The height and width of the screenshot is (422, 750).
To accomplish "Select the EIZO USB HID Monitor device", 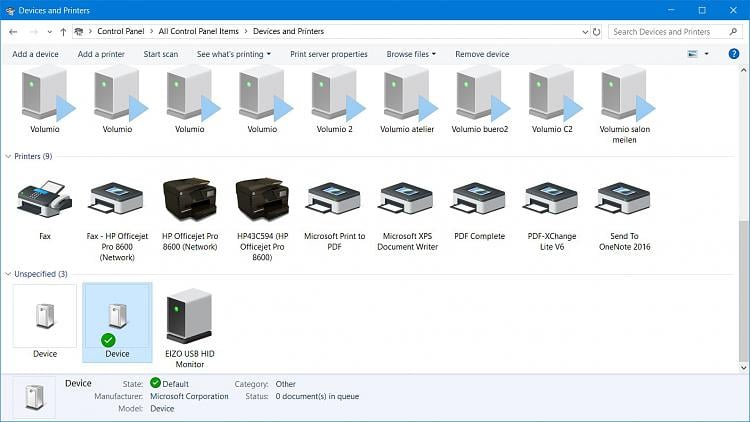I will (189, 318).
